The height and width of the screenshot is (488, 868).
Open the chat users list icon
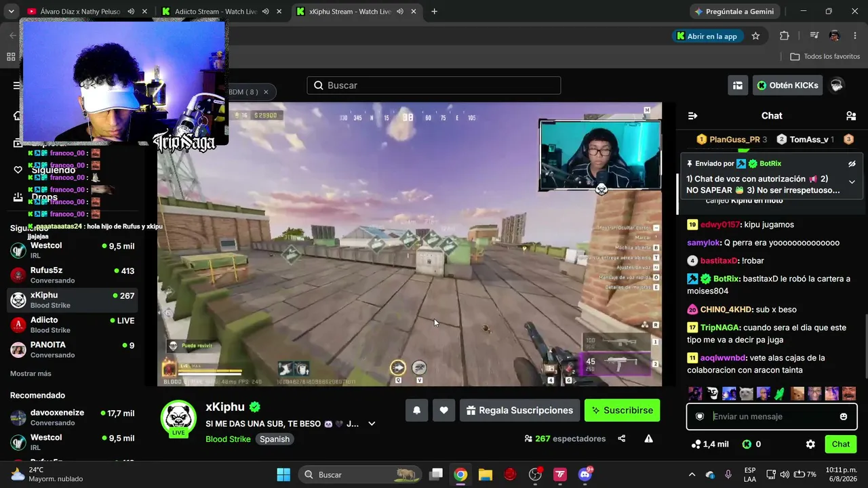pos(851,116)
